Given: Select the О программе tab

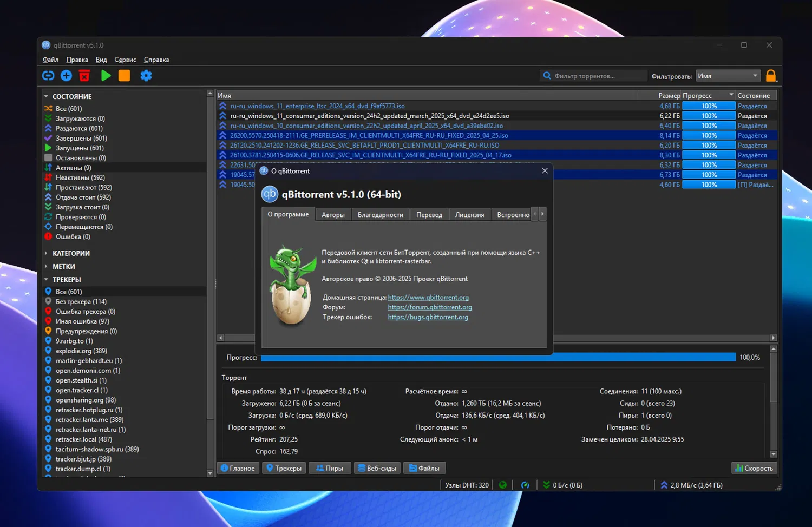Looking at the screenshot, I should point(288,214).
